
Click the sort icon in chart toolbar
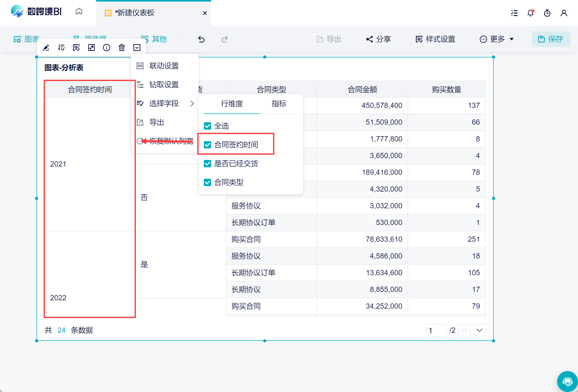point(61,48)
